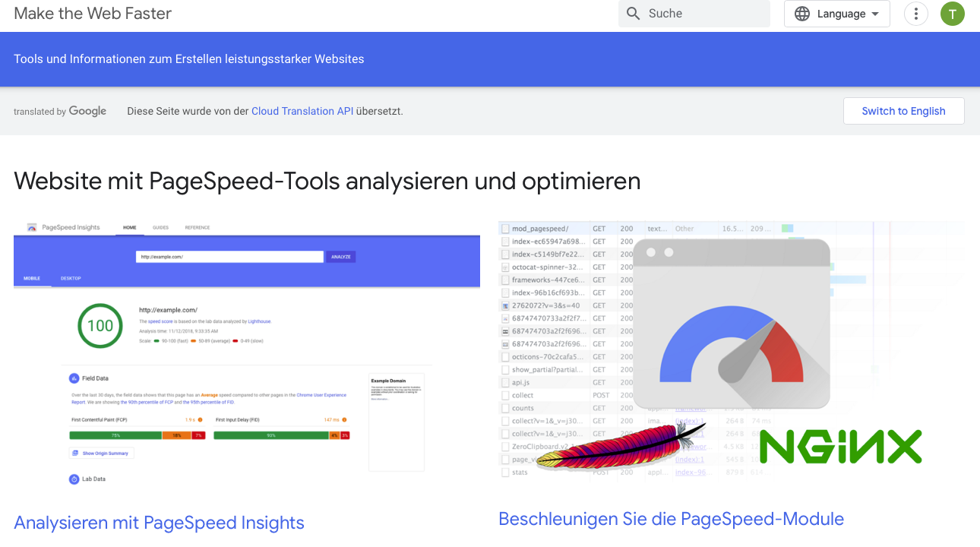
Task: Open the three-dot more options menu
Action: (916, 14)
